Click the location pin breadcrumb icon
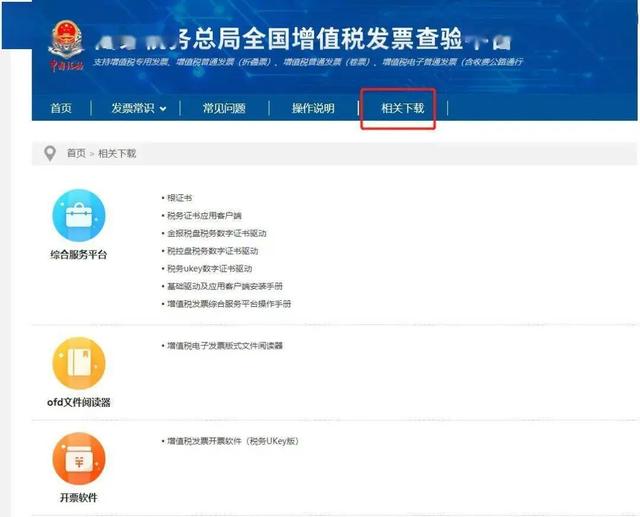Image resolution: width=640 pixels, height=517 pixels. click(x=50, y=154)
